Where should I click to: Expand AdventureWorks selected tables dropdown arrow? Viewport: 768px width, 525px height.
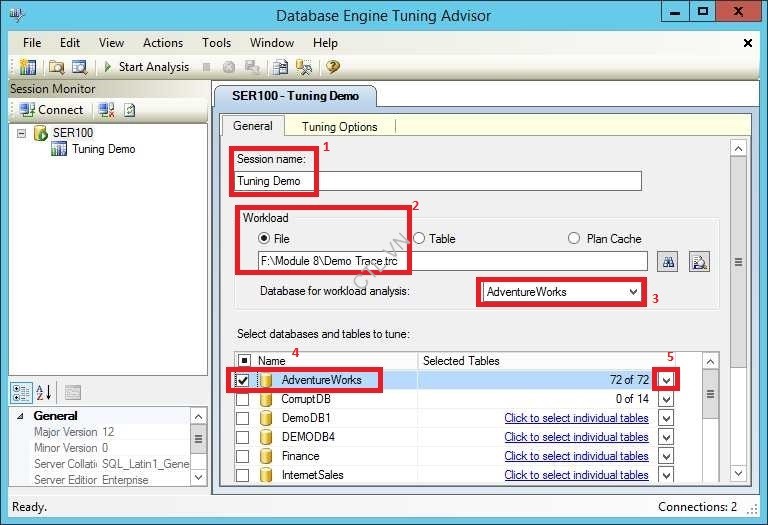tap(667, 380)
